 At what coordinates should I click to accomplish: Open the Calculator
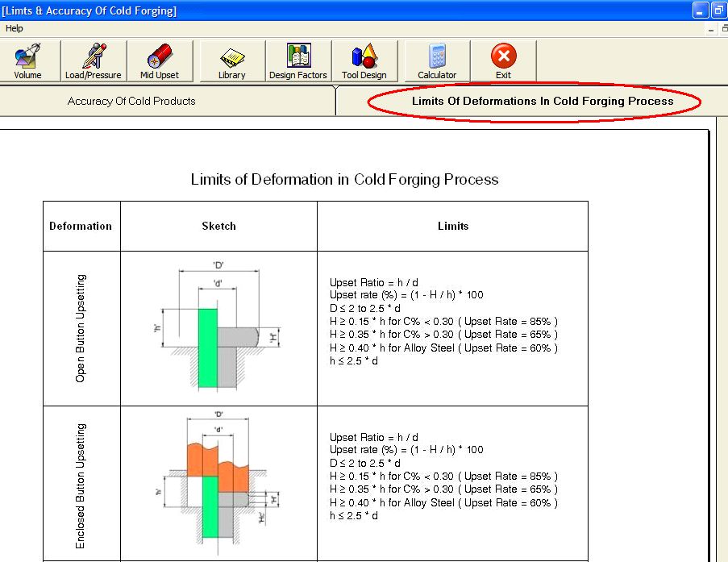click(x=435, y=60)
